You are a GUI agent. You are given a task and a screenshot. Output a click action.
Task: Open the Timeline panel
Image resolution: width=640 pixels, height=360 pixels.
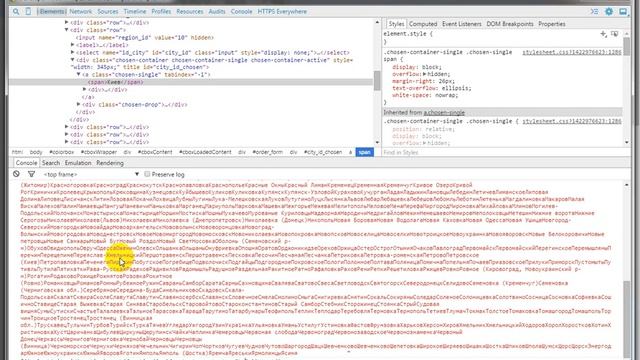click(135, 11)
